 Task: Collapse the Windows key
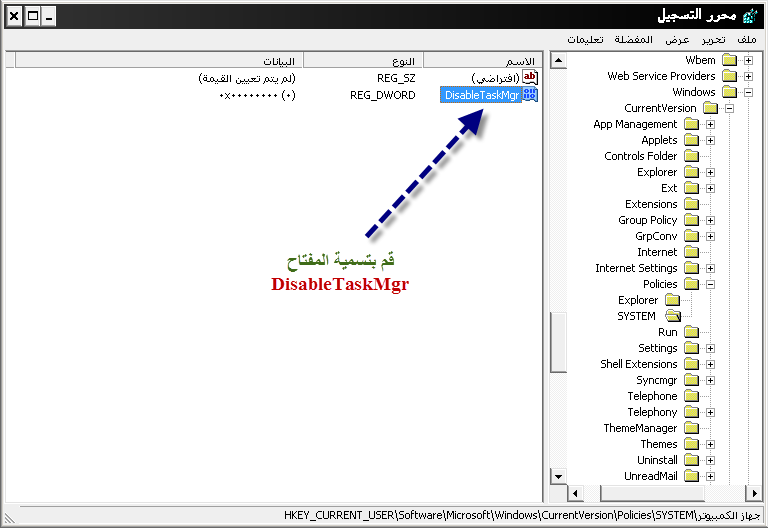point(748,93)
